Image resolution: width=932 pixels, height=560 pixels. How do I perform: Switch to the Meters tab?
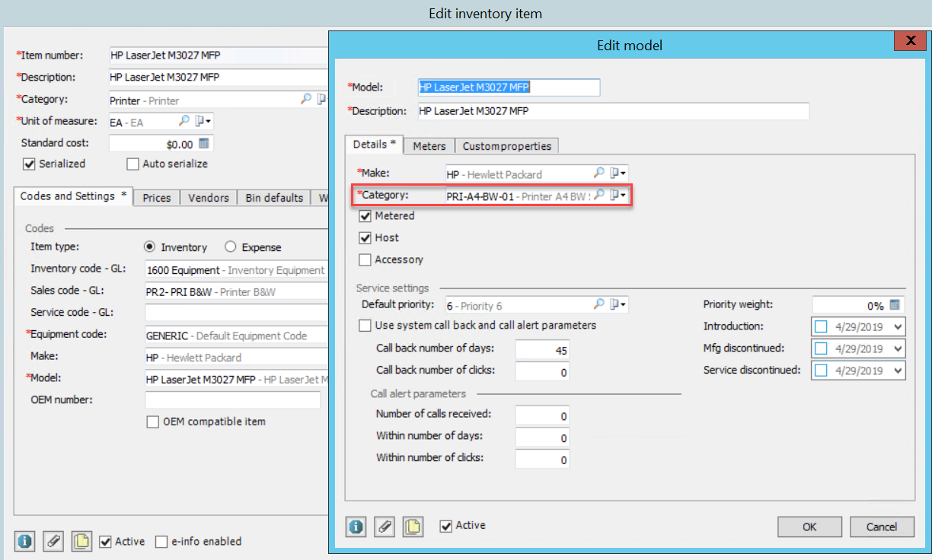[429, 145]
